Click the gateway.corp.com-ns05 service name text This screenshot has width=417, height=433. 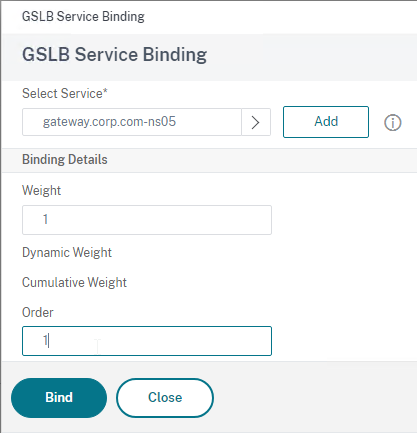(109, 122)
